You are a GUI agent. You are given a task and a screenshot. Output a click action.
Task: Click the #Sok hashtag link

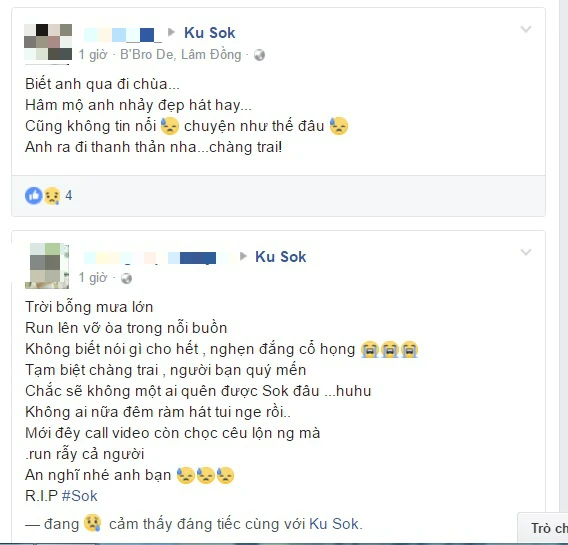pyautogui.click(x=80, y=495)
